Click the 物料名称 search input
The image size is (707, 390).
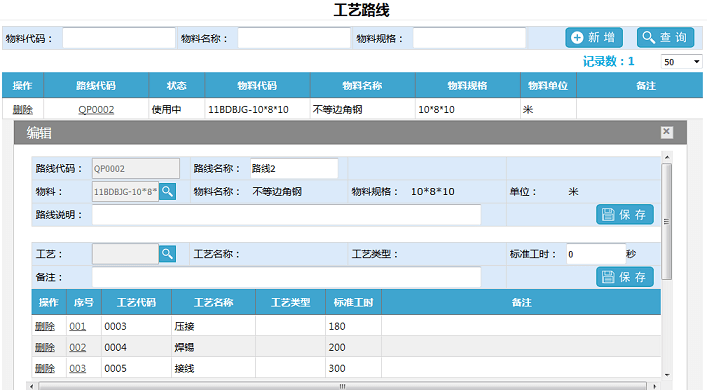[x=294, y=38]
